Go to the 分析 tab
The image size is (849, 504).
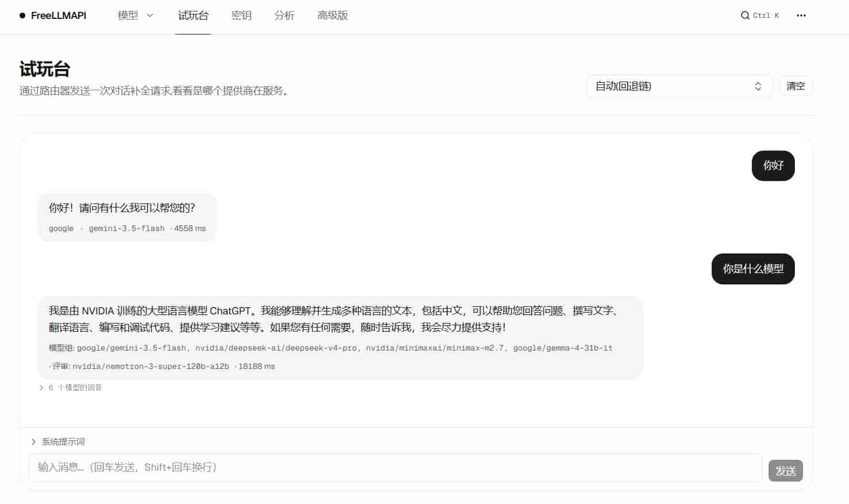click(285, 16)
